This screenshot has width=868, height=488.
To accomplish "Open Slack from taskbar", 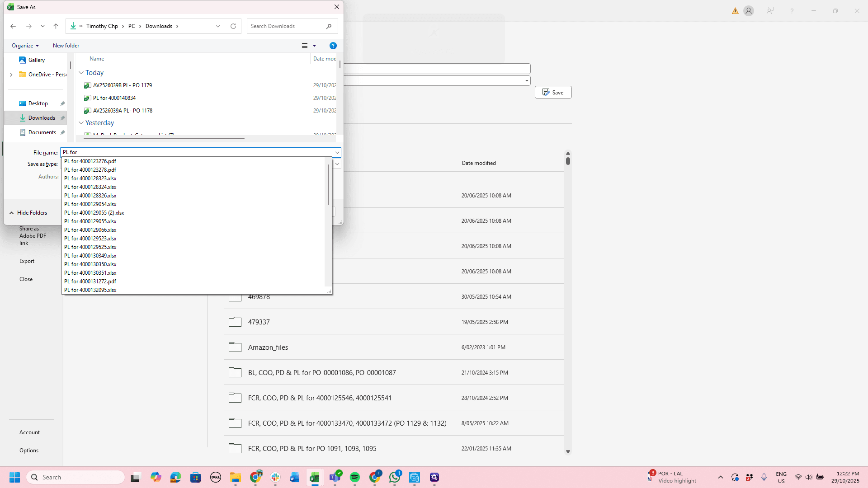I will point(275,477).
